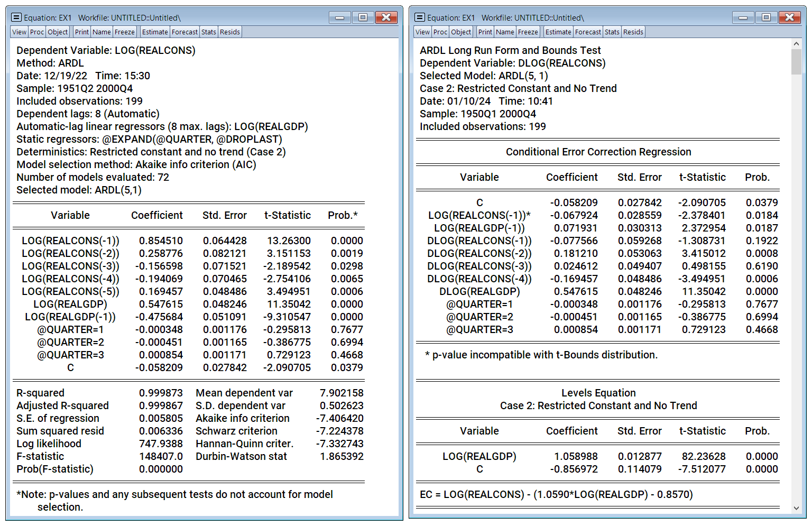
Task: Close the right equation window
Action: coord(790,17)
